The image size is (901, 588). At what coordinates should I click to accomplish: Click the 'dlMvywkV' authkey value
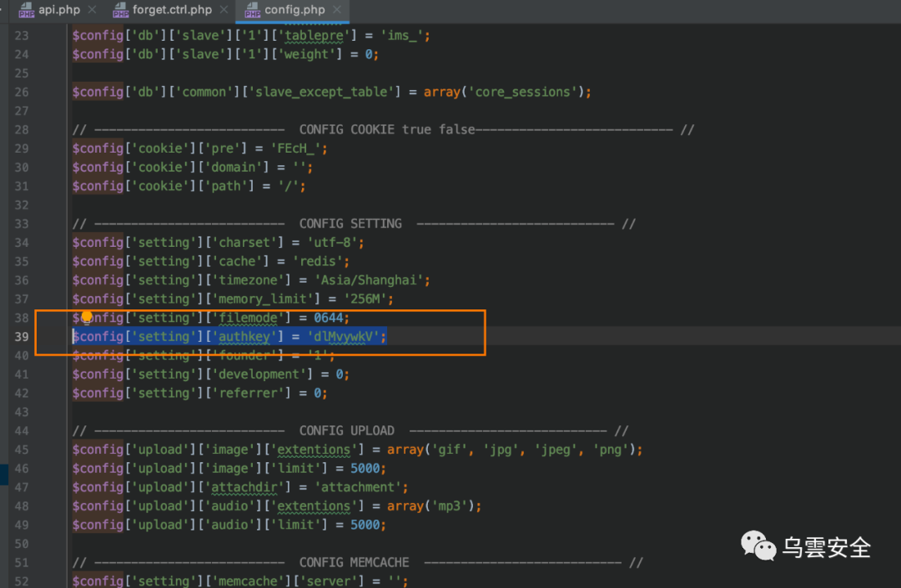(x=343, y=336)
